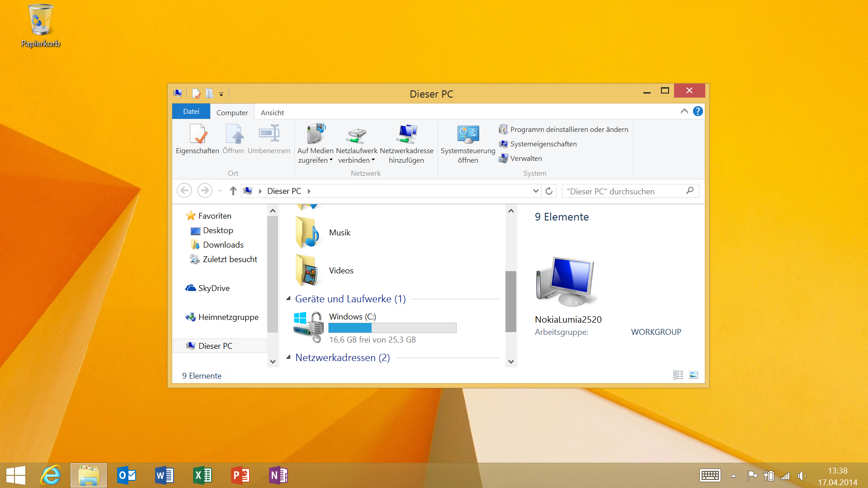Open the Datei menu tab
868x488 pixels.
[191, 112]
